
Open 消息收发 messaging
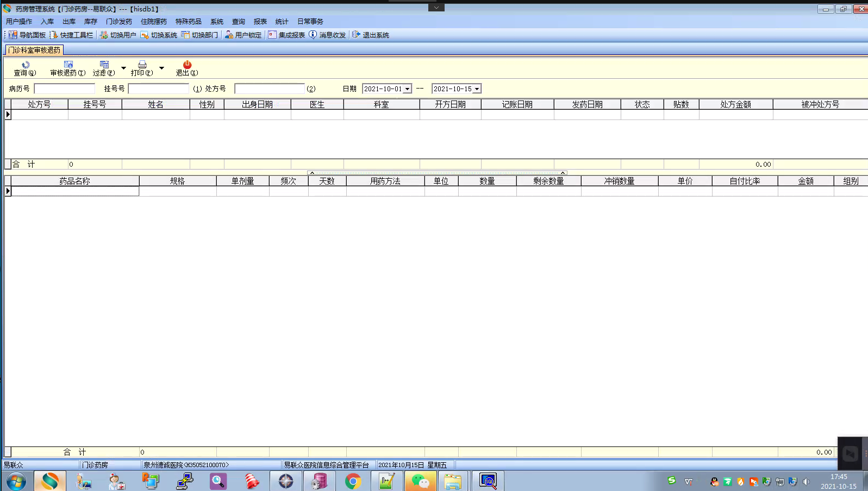pyautogui.click(x=327, y=35)
